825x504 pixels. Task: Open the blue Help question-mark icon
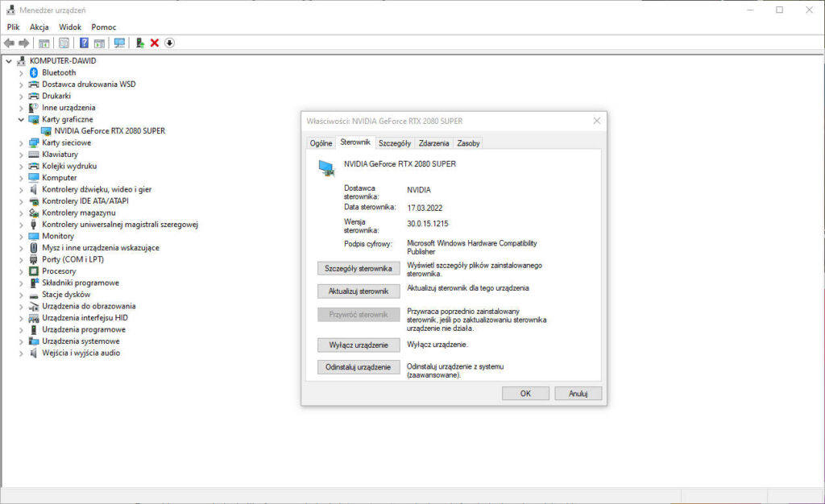click(x=84, y=43)
